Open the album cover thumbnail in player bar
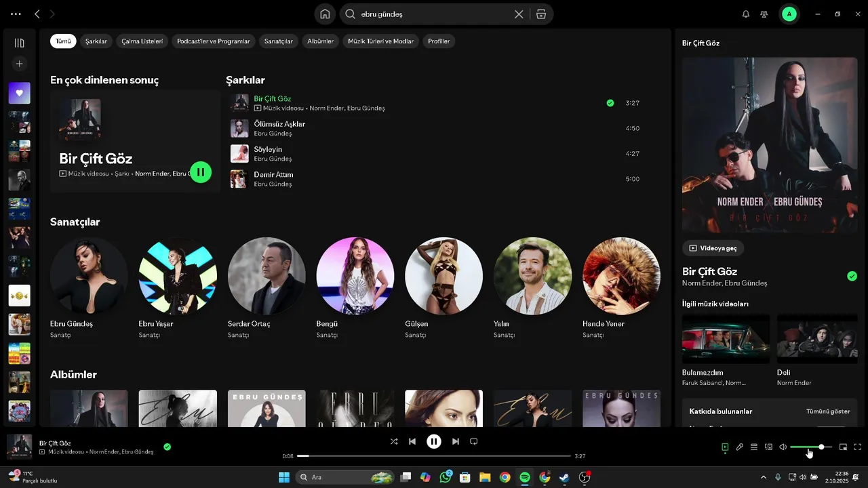This screenshot has height=488, width=868. (19, 447)
